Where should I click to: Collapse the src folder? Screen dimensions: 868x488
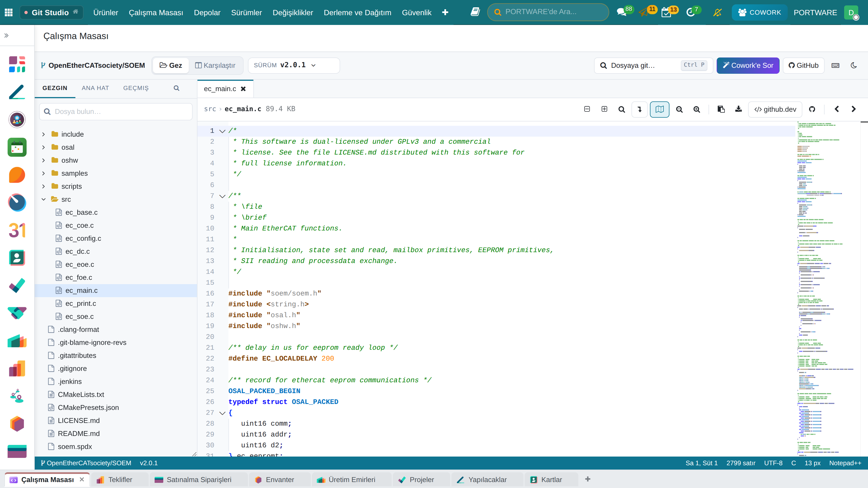pyautogui.click(x=43, y=199)
